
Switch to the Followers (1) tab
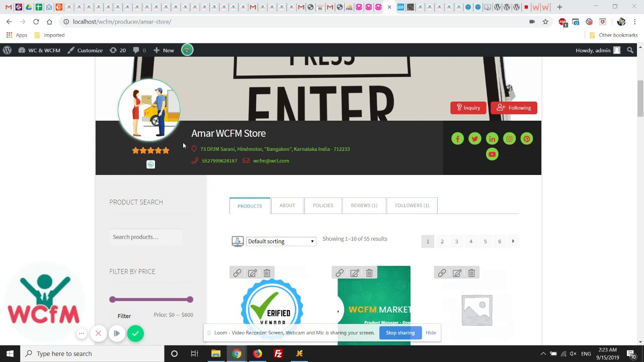[412, 205]
